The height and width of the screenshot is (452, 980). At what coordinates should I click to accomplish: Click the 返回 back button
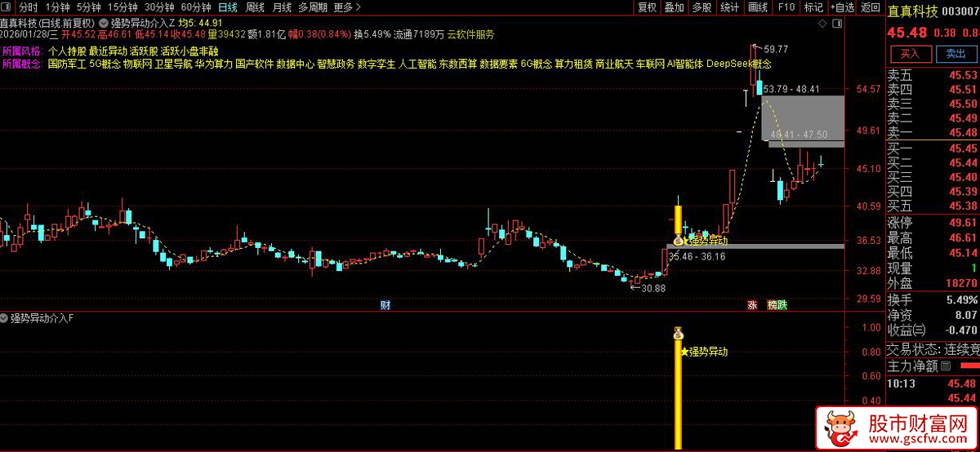click(869, 7)
